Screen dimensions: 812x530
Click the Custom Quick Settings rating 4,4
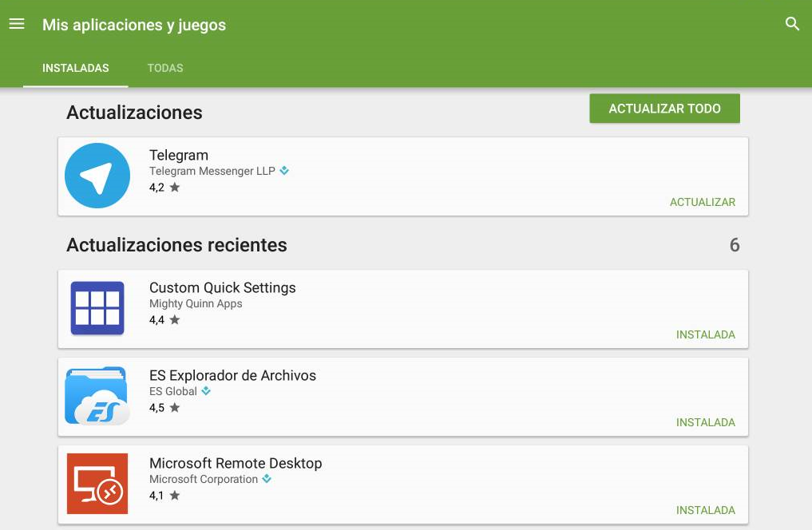tap(156, 320)
